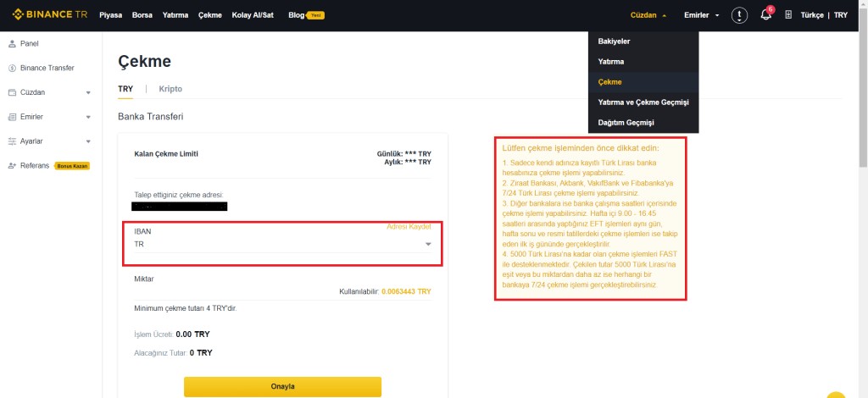The height and width of the screenshot is (398, 868).
Task: Open Referans in the sidebar
Action: click(34, 166)
